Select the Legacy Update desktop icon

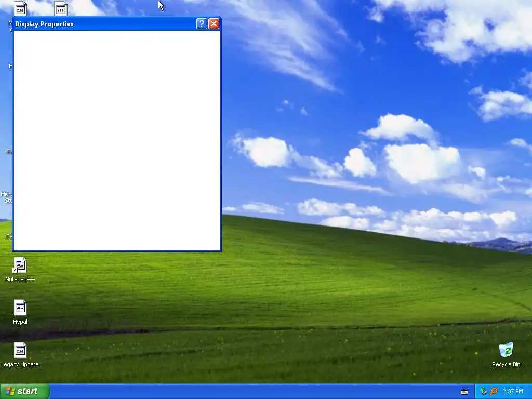point(20,354)
